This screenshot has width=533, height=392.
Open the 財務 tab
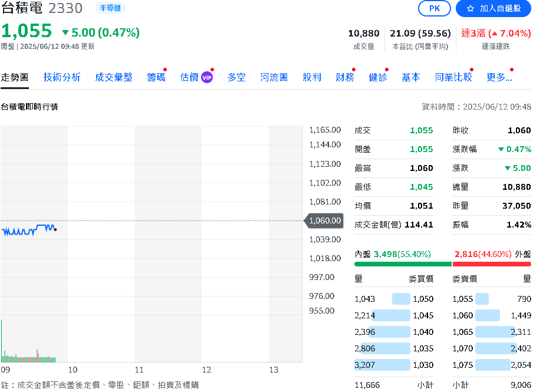[x=345, y=77]
